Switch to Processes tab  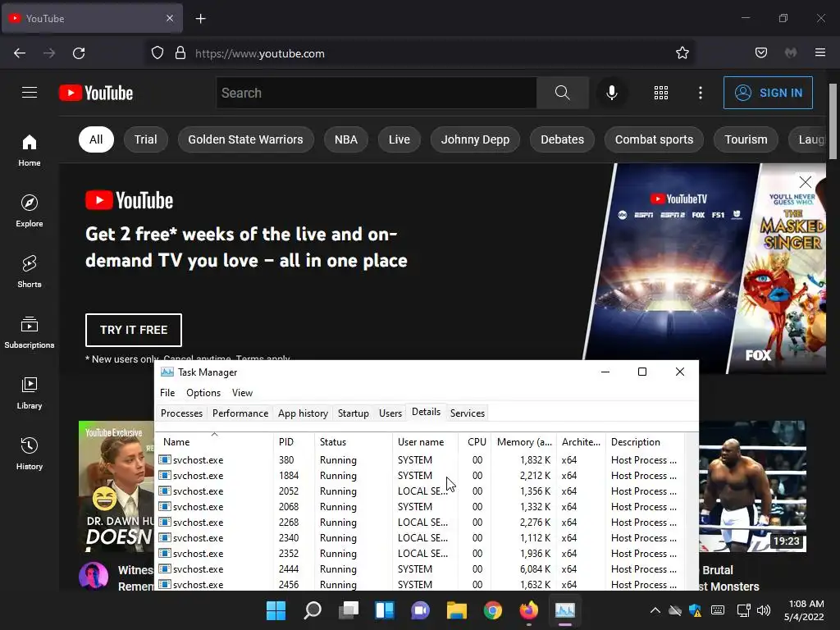click(181, 413)
